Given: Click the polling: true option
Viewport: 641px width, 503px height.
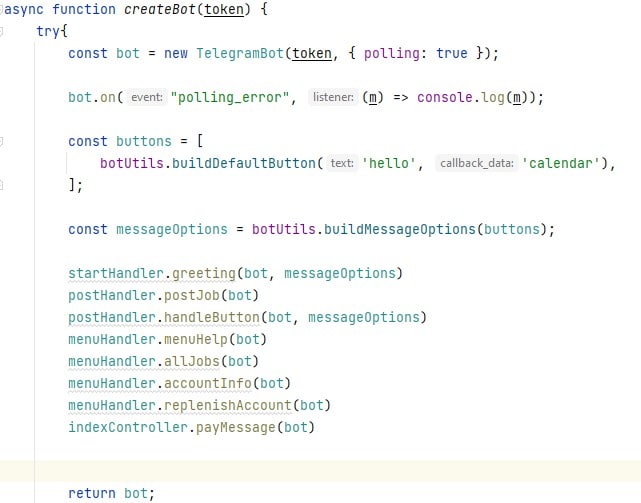Looking at the screenshot, I should (415, 53).
